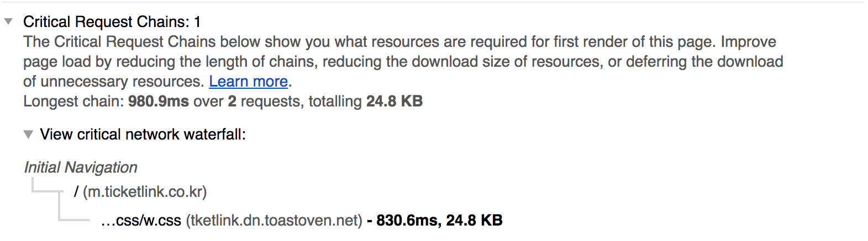This screenshot has height=241, width=868.
Task: Click the bold 24.8 KB after "totalling"
Action: 394,101
